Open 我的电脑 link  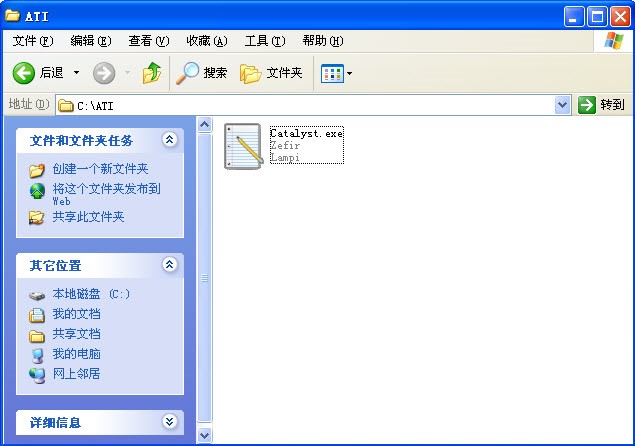[x=77, y=354]
